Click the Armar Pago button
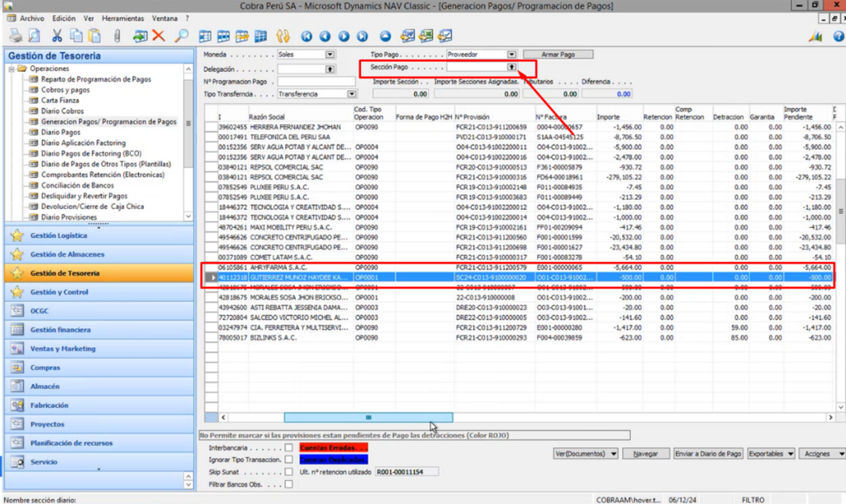This screenshot has height=504, width=846. (558, 55)
